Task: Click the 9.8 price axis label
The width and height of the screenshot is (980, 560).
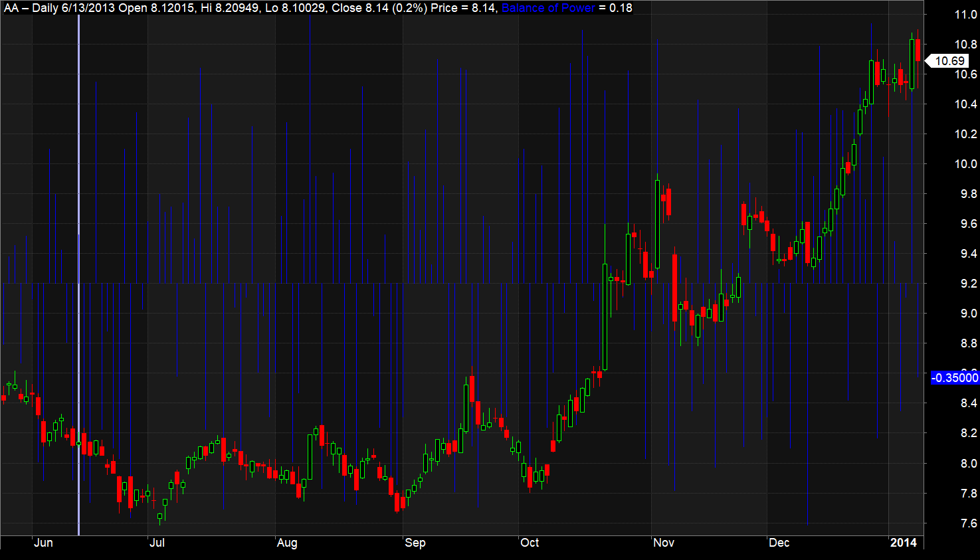Action: [x=969, y=194]
